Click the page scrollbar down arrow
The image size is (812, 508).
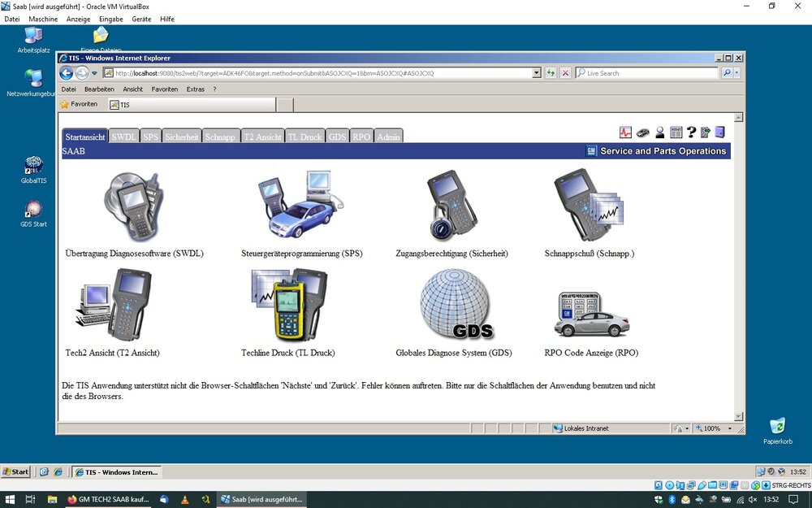[738, 416]
